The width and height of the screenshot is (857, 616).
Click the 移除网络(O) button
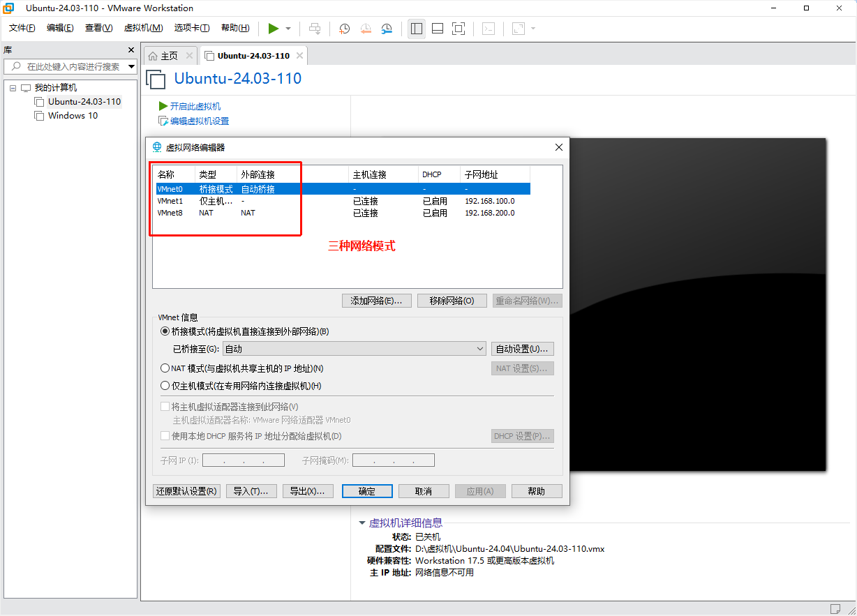452,301
